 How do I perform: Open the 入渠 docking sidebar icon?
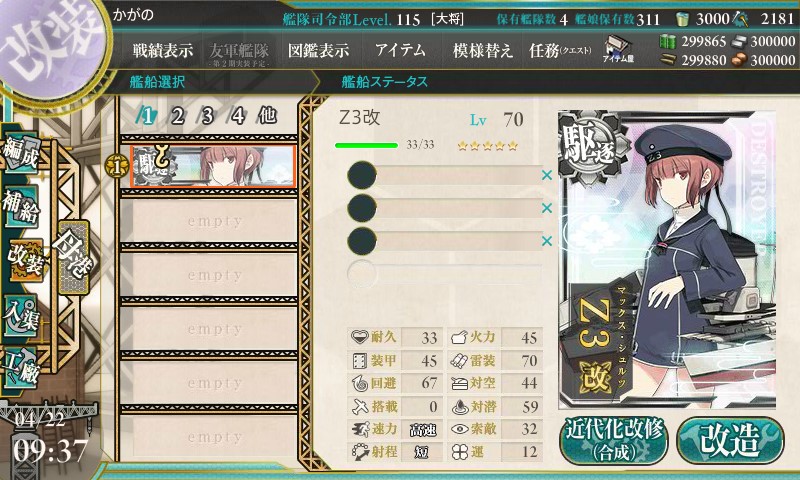(21, 315)
